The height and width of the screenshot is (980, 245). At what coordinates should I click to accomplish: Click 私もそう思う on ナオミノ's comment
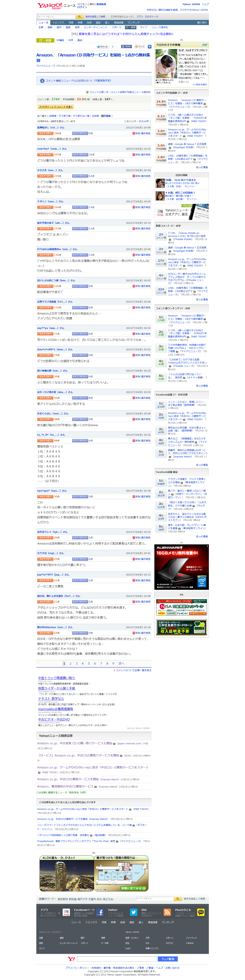(x=45, y=207)
